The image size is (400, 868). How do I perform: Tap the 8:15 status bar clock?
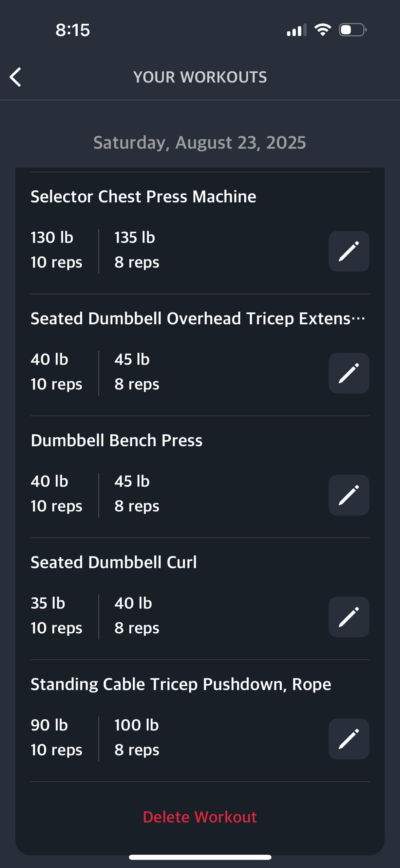coord(73,30)
